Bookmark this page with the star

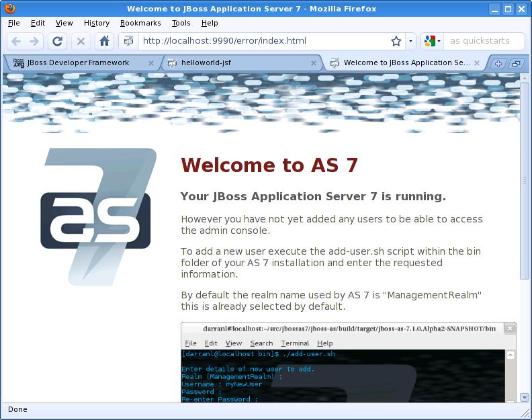(396, 42)
